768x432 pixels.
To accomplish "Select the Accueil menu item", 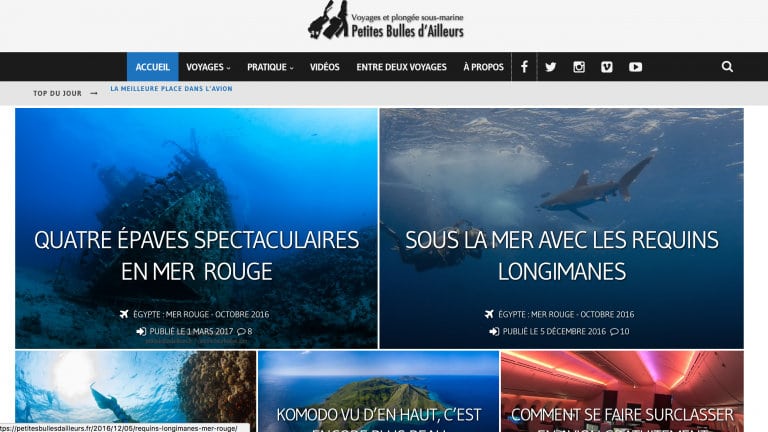I will point(152,67).
